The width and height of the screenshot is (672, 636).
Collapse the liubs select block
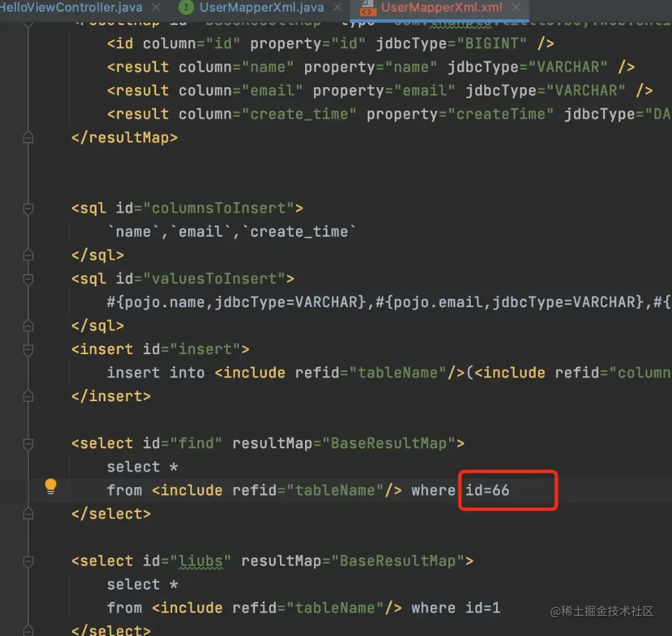coord(28,561)
